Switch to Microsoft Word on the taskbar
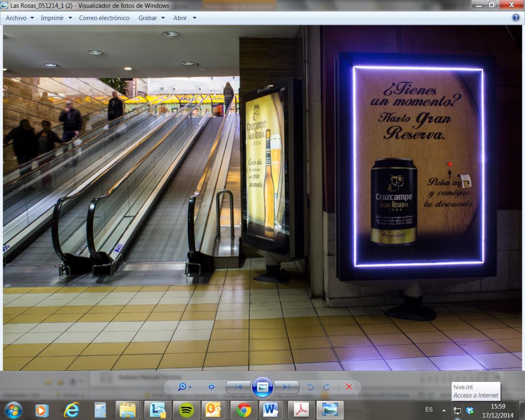The image size is (525, 420). (271, 410)
